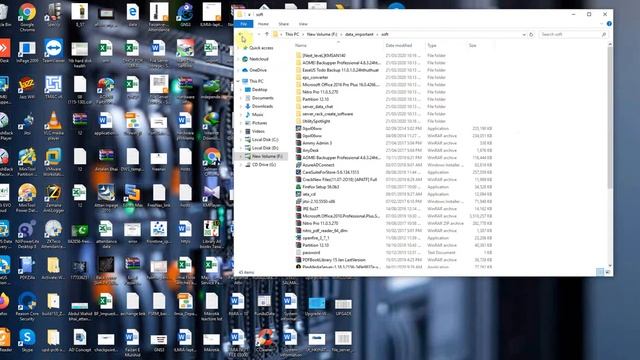Select the Internet Download Manager desktop icon

tap(211, 126)
